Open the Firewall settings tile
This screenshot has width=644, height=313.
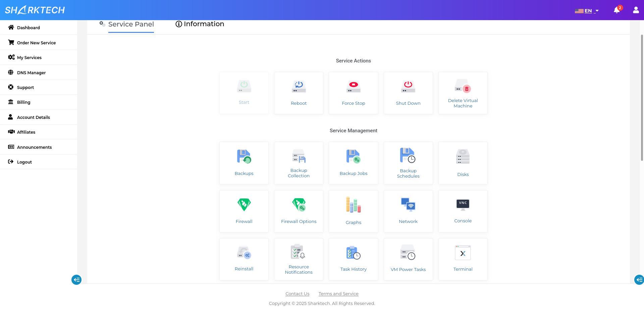coord(244,211)
